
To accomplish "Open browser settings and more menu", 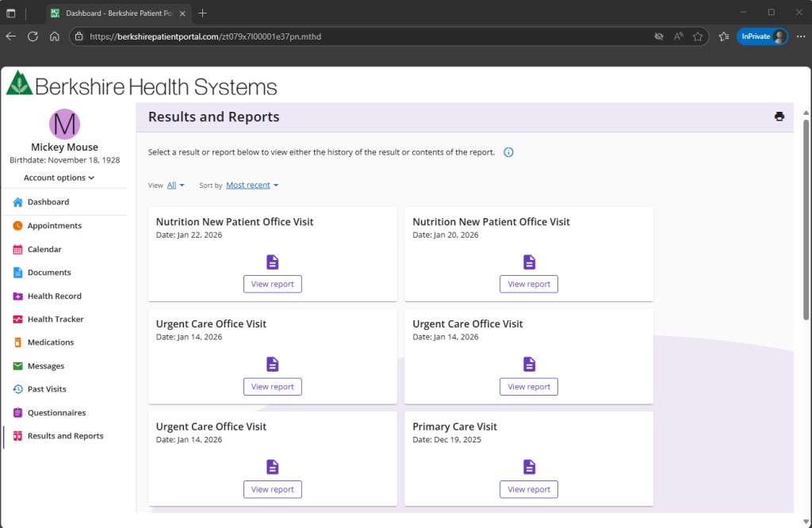I will (x=800, y=36).
